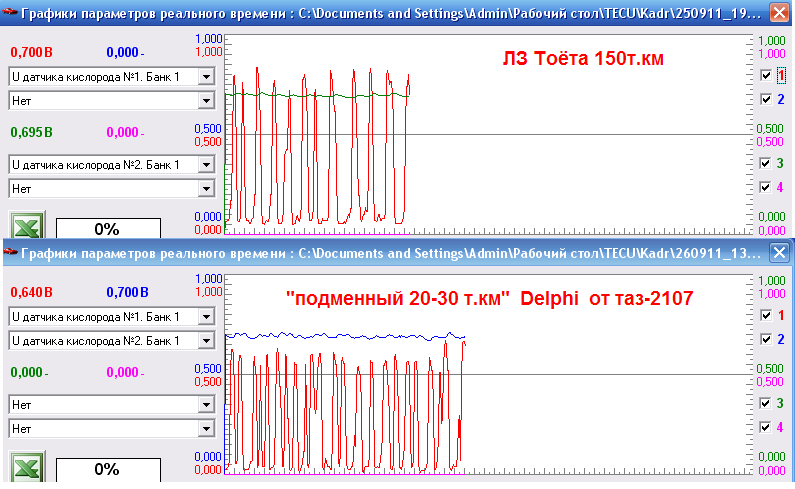Viewport: 795px width, 489px height.
Task: Toggle channel 3 checkbox in the bottom window
Action: tap(766, 403)
